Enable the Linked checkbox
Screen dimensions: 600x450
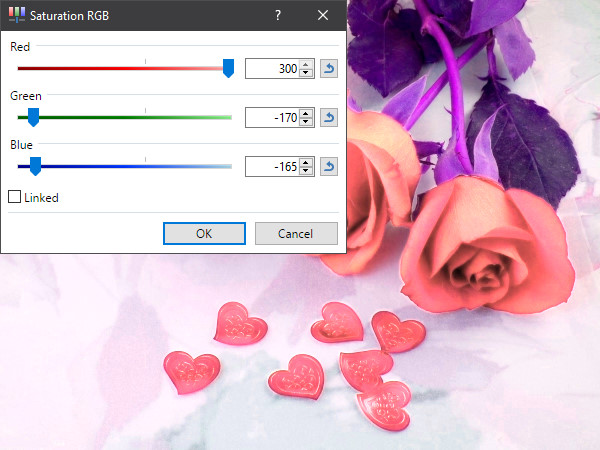pos(15,197)
